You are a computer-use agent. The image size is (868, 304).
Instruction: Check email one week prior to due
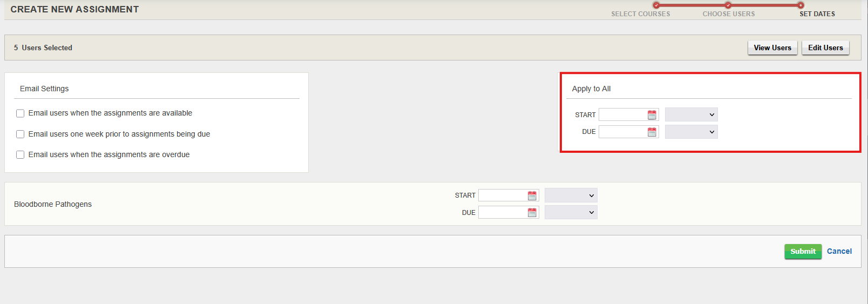point(21,134)
